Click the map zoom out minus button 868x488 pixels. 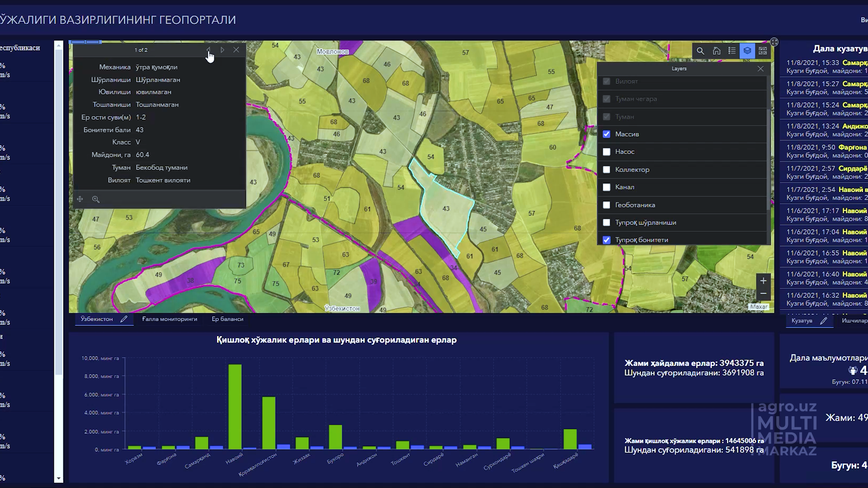763,294
